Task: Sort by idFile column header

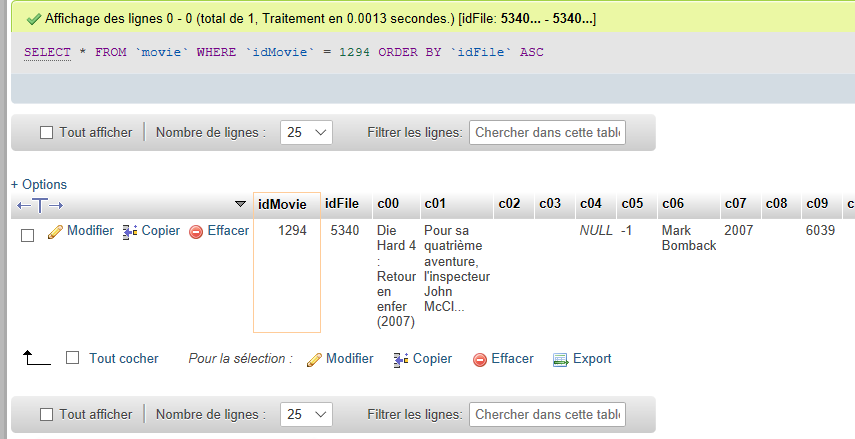Action: (x=342, y=203)
